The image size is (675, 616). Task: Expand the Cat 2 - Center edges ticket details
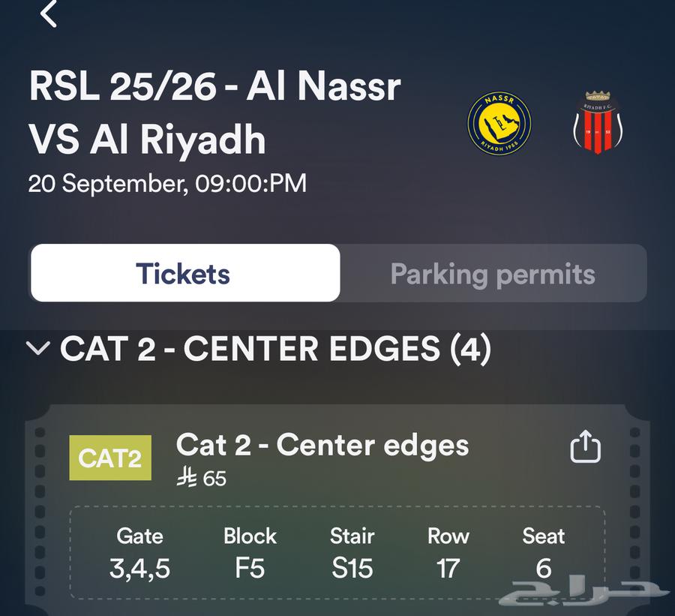(x=322, y=446)
